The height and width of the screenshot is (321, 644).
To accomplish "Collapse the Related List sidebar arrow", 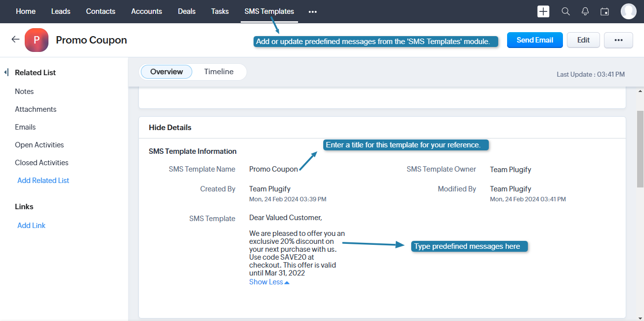I will 6,72.
